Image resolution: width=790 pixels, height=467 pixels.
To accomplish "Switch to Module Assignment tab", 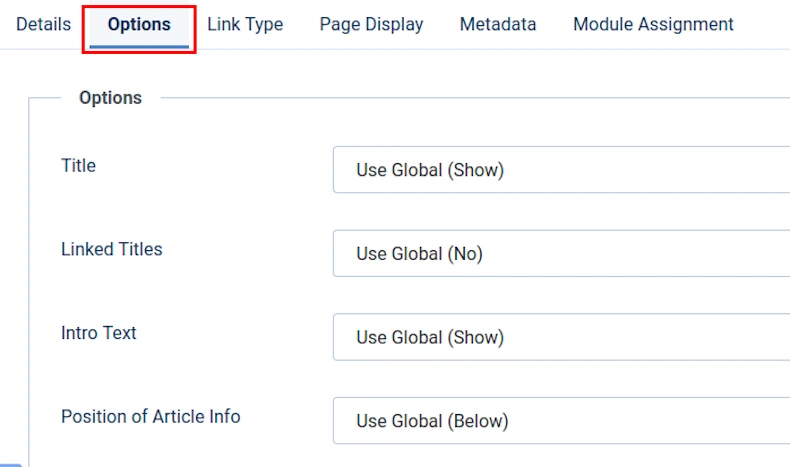I will click(653, 24).
